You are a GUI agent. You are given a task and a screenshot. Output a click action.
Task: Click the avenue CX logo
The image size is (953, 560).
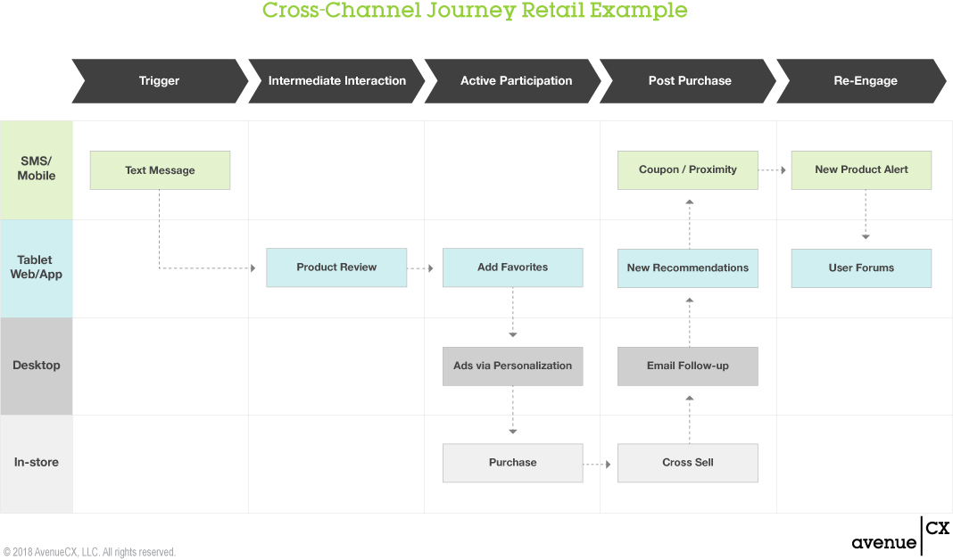[900, 536]
